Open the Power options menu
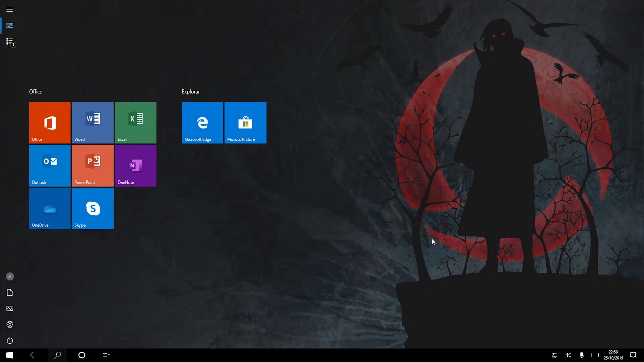This screenshot has width=644, height=362. pos(10,340)
